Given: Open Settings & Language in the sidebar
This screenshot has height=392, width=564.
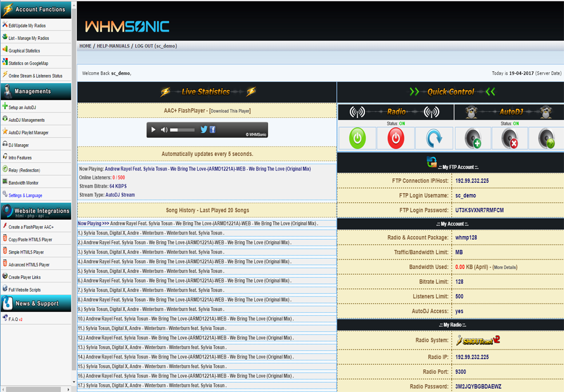Looking at the screenshot, I should pos(25,196).
